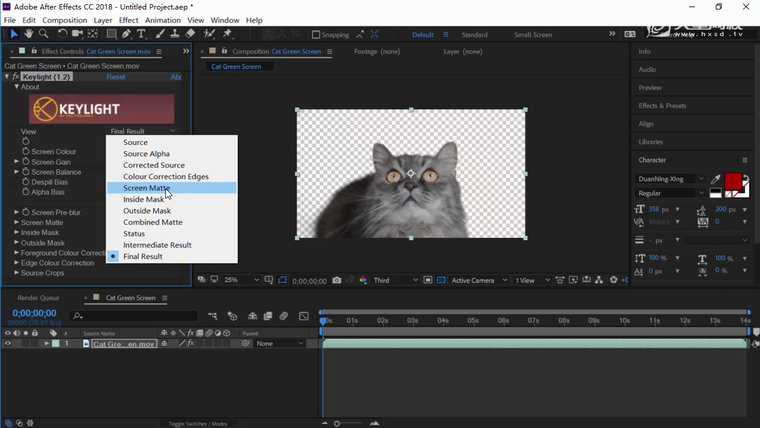Screen dimensions: 760x428
Task: Click the red fill colour swatch
Action: pyautogui.click(x=733, y=183)
